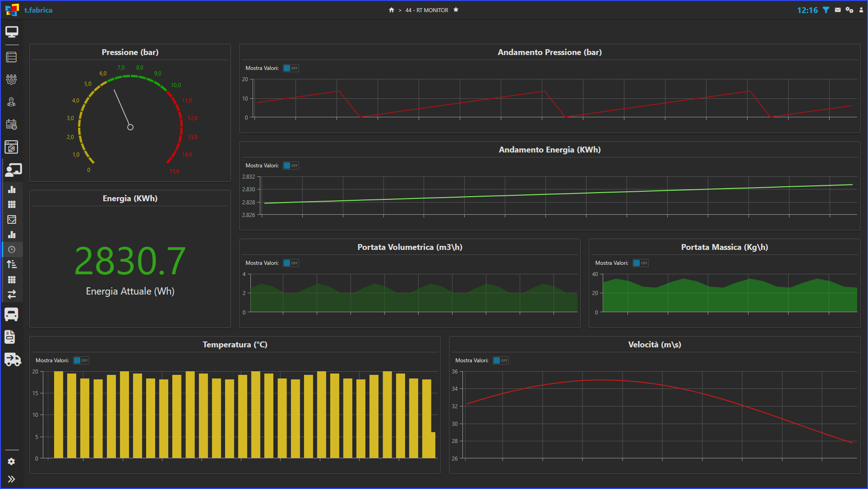
Task: Click the calendar schedule sidebar icon
Action: point(12,125)
